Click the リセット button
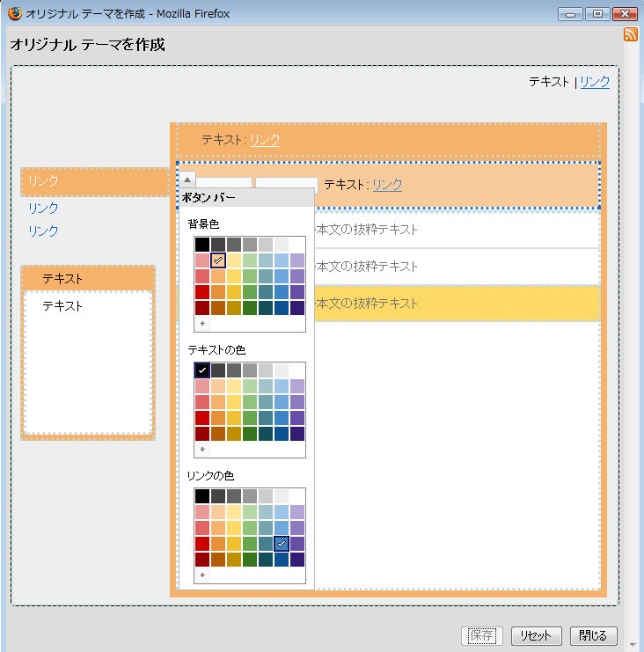Screen dimensions: 644x652 coord(537,636)
